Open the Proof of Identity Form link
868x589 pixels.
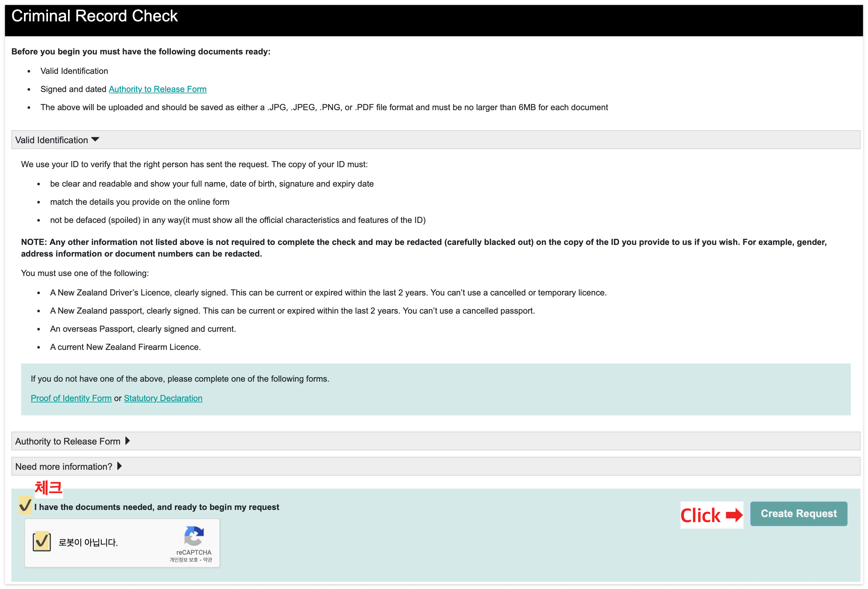point(71,398)
